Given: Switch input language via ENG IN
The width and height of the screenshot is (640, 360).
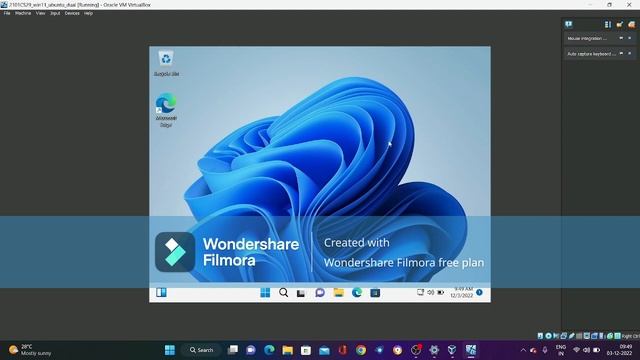Looking at the screenshot, I should pyautogui.click(x=561, y=350).
